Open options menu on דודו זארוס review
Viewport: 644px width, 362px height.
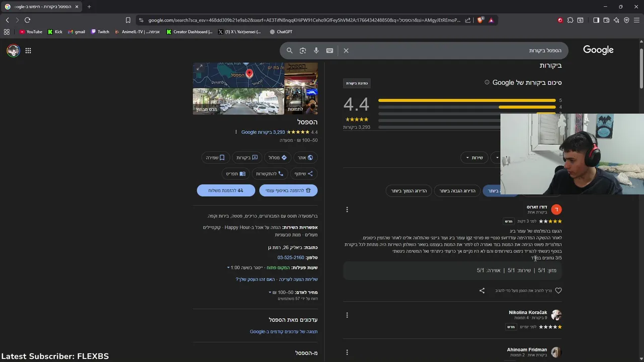347,210
